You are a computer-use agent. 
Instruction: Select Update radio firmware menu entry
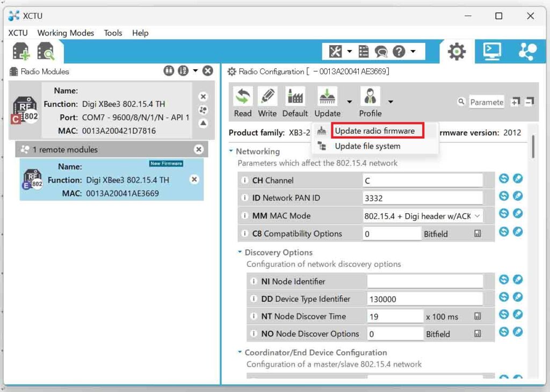374,131
